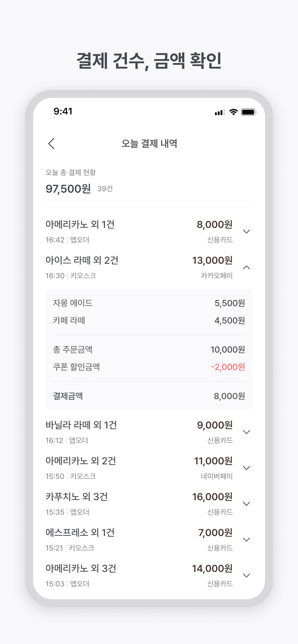Click the 결제금액 8,000원 summary row

click(149, 396)
